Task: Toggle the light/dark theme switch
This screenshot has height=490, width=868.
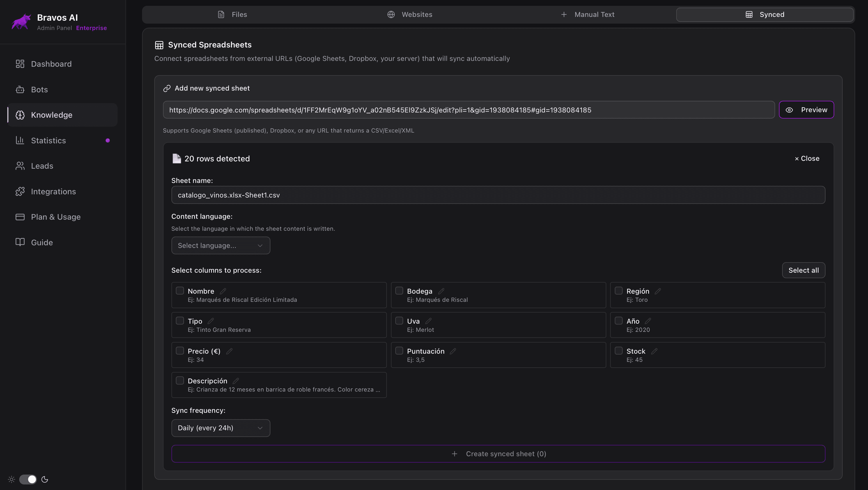Action: tap(28, 479)
